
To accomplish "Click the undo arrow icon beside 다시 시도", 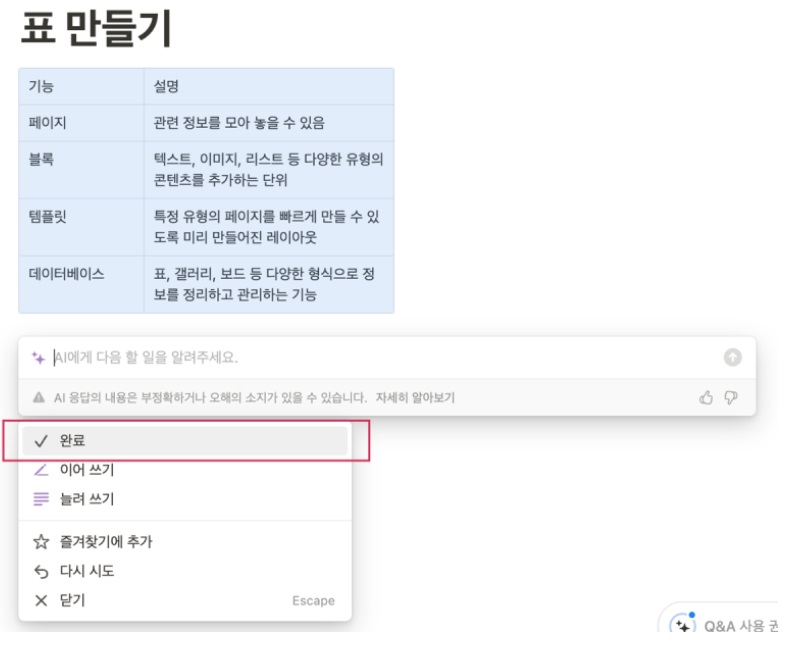I will tap(41, 571).
